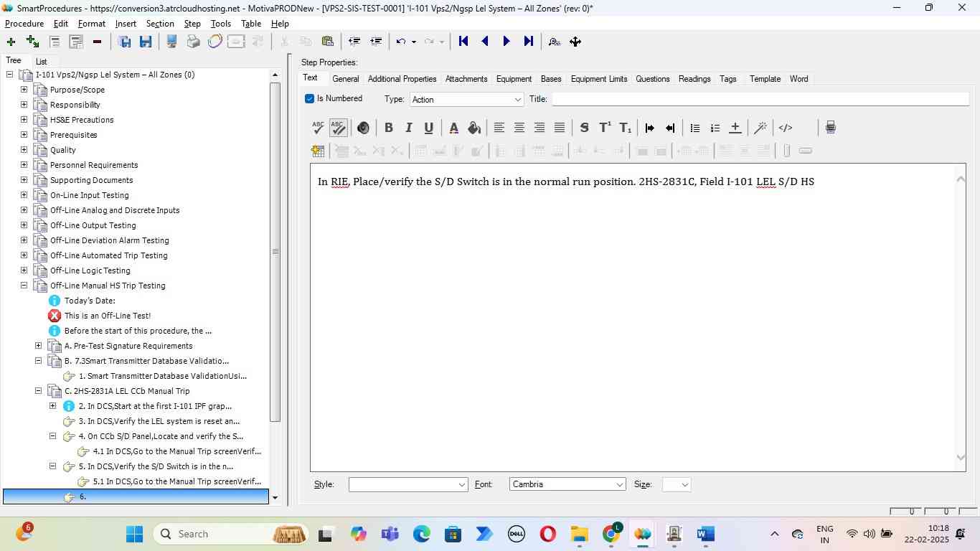Apply superscript formatting
Screen dimensions: 980x551
tap(605, 128)
